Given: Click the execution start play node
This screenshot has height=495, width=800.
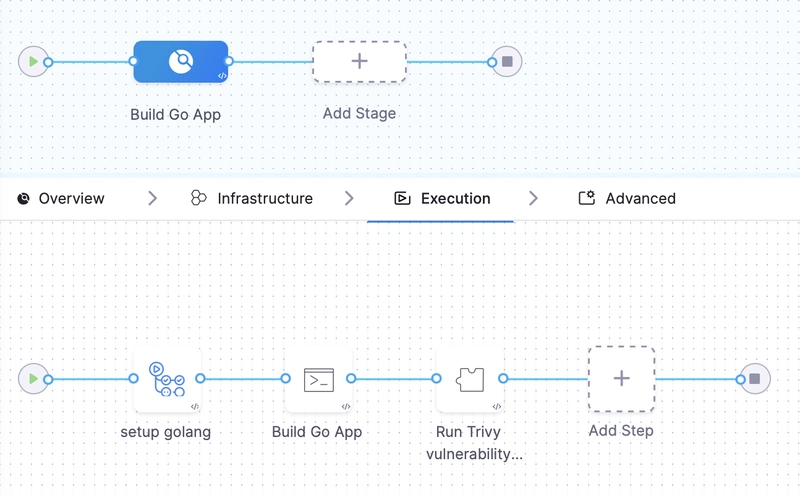Looking at the screenshot, I should point(33,379).
